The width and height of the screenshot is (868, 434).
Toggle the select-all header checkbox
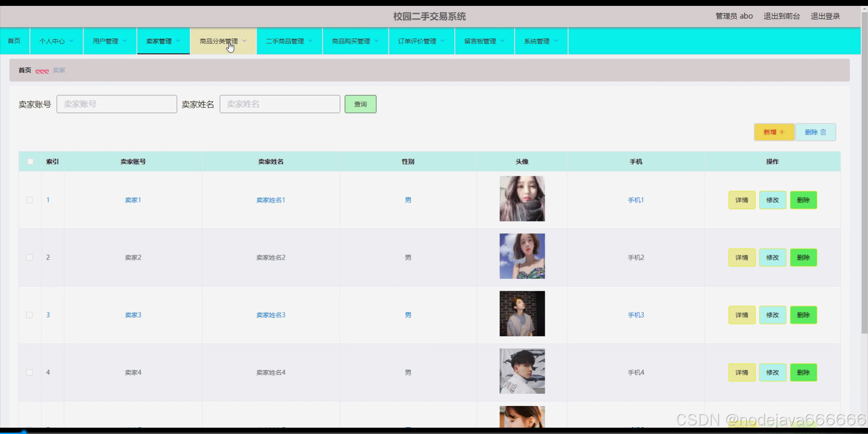(30, 161)
